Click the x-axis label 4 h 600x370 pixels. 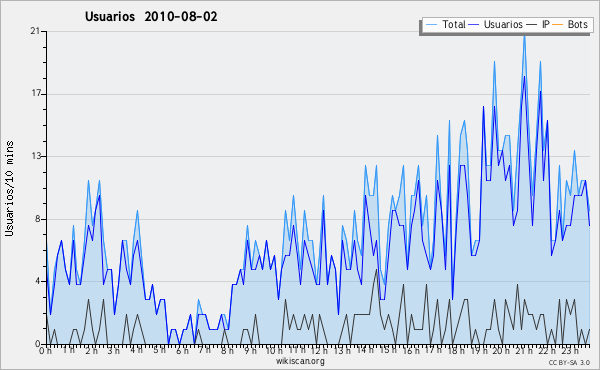136,350
